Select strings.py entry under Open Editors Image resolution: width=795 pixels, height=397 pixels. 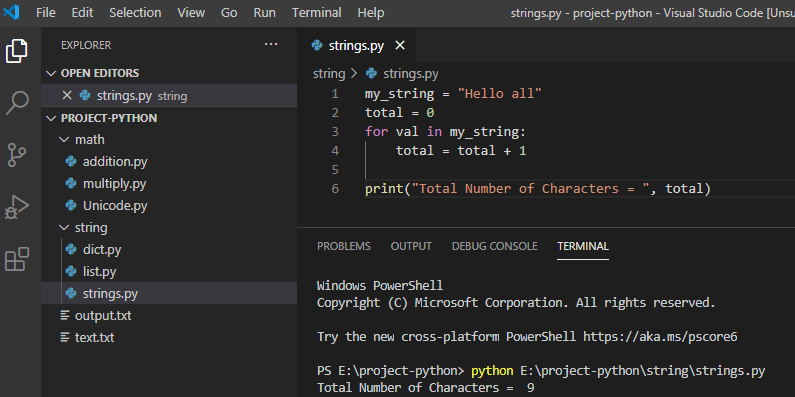click(169, 95)
